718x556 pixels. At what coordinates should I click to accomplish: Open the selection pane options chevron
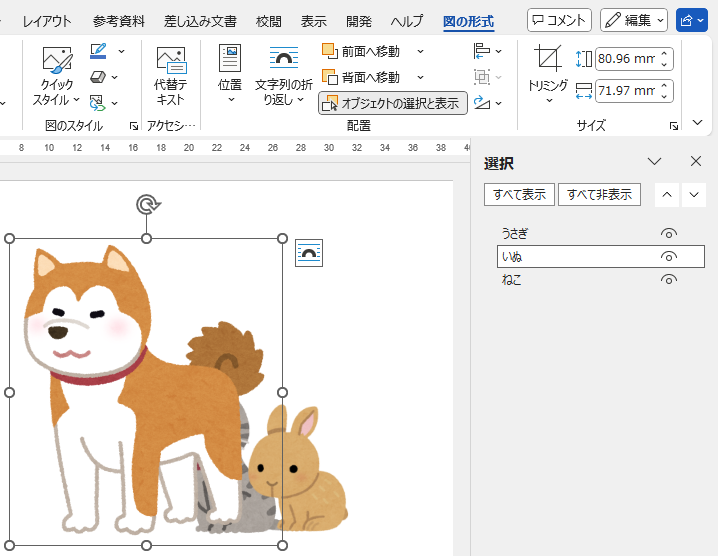coord(655,162)
